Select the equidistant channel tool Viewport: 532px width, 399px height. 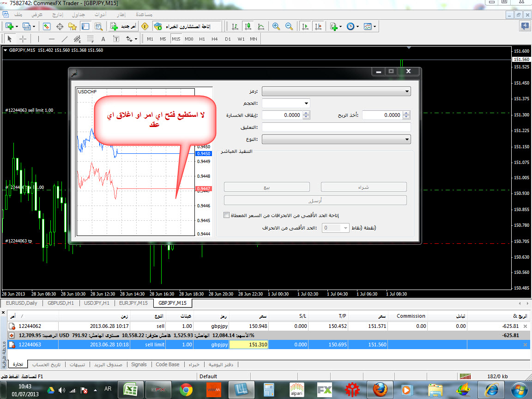click(78, 39)
